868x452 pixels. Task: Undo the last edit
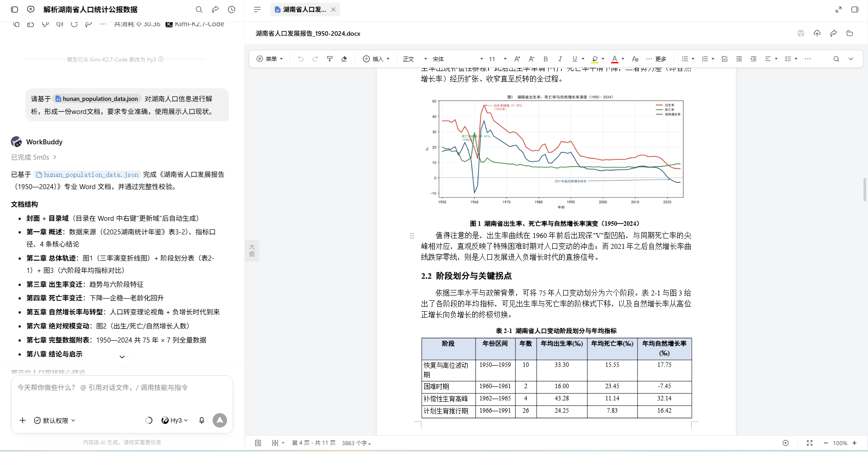coord(301,59)
